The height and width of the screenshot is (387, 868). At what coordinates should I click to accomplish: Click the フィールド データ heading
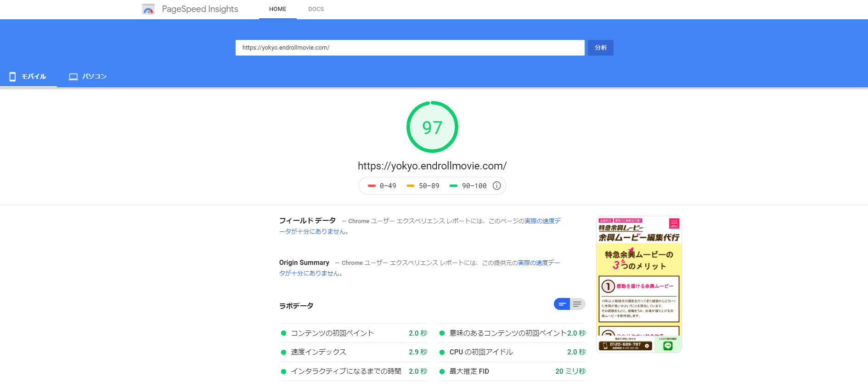click(x=308, y=221)
